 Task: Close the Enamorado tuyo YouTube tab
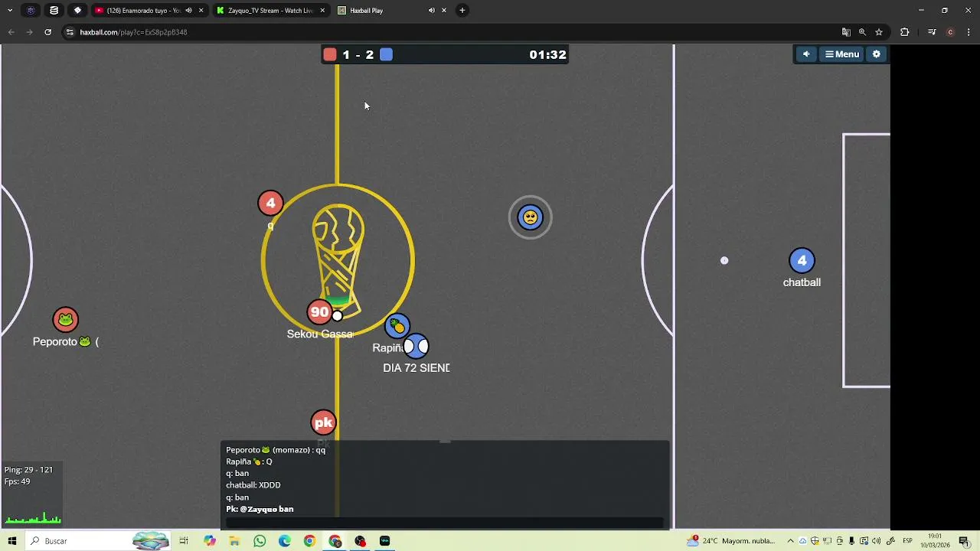click(x=201, y=11)
